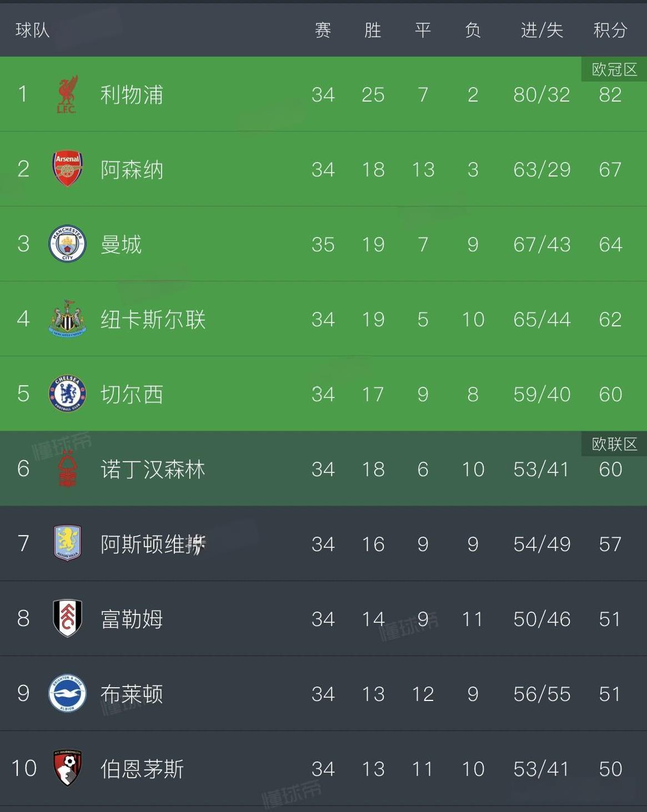
Task: Open the Bournemouth club crest
Action: point(67,768)
